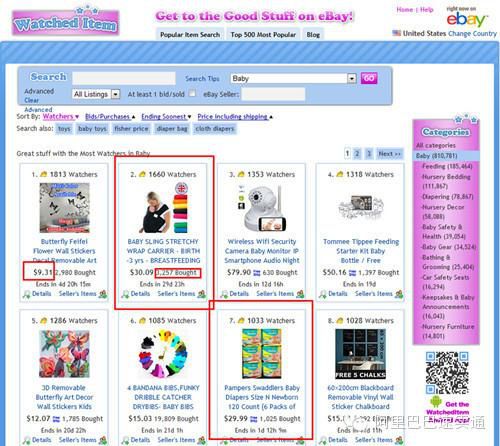Click the United States flag icon
This screenshot has width=500, height=446.
[x=397, y=33]
